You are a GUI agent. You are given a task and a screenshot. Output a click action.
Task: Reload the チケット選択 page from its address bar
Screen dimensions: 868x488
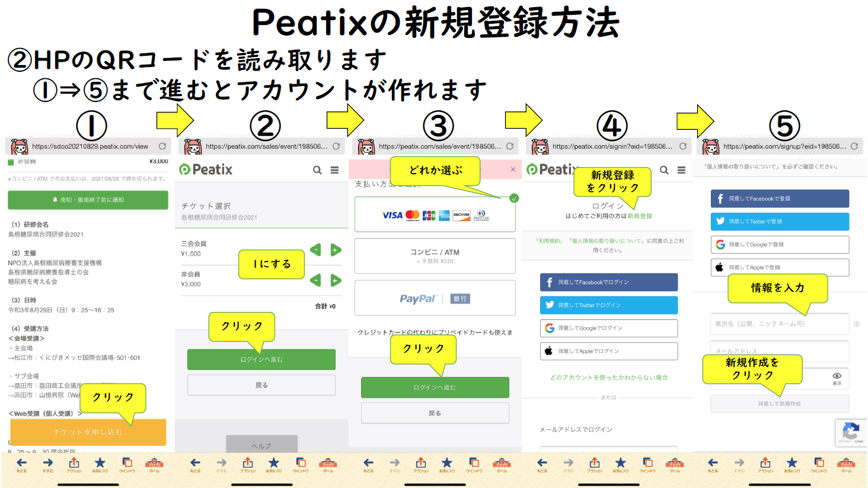pos(336,146)
